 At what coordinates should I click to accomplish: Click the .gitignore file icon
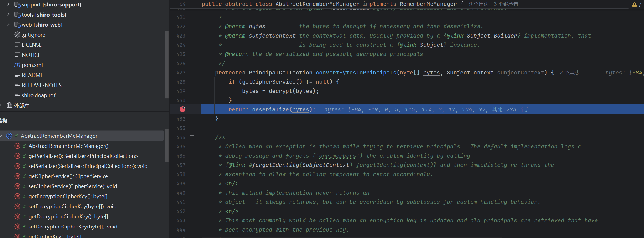pos(17,35)
